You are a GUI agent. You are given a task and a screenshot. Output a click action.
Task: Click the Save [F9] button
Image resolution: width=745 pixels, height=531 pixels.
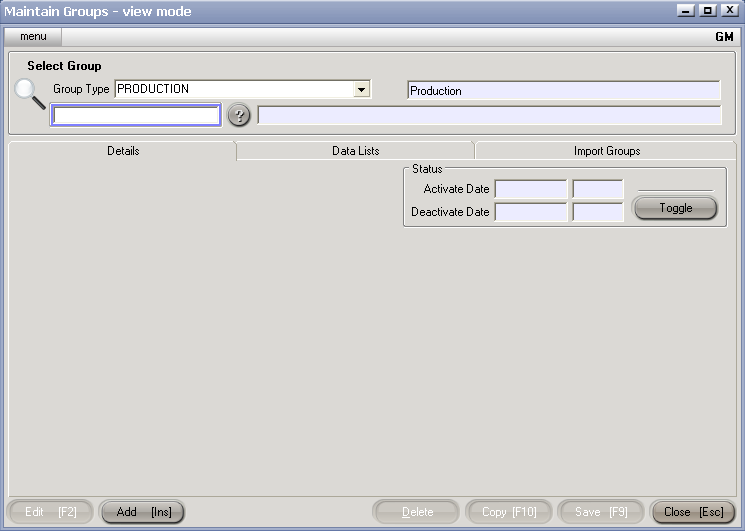[x=601, y=512]
